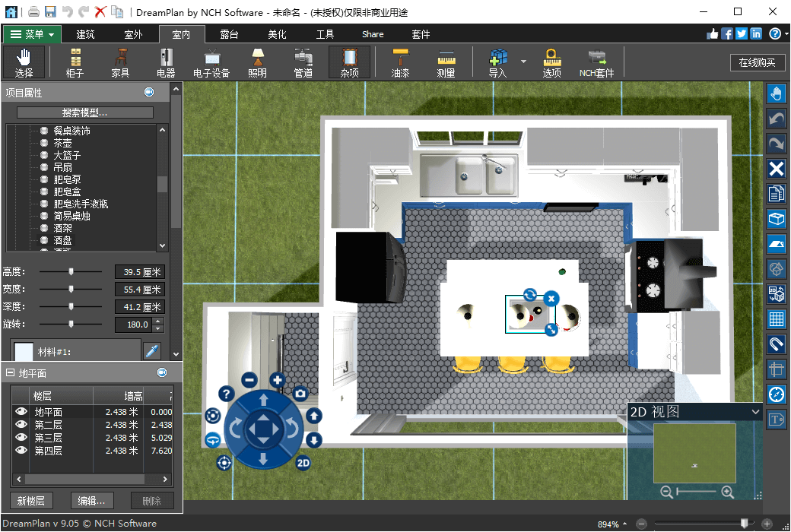The image size is (791, 532).
Task: Click the eyedropper icon beside 材料#1
Action: pyautogui.click(x=152, y=351)
